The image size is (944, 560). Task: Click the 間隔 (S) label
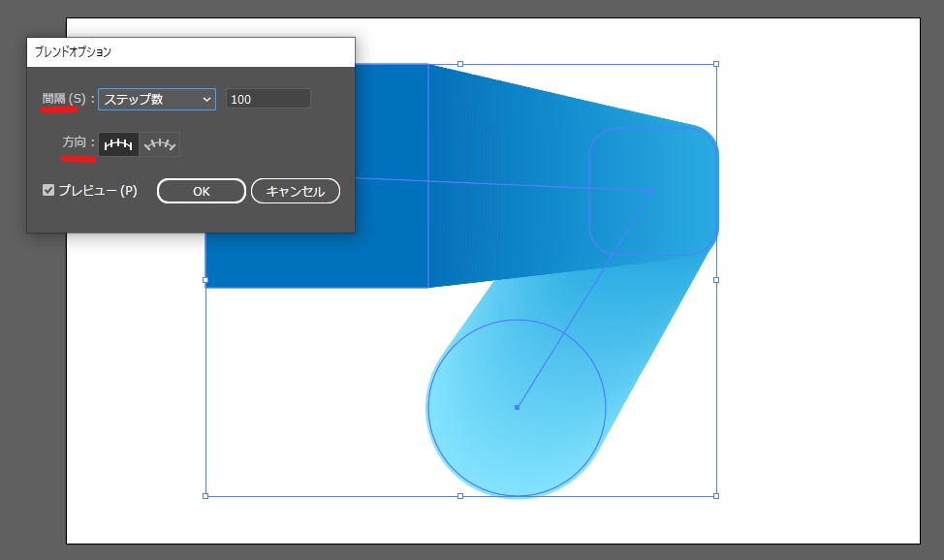click(x=64, y=99)
